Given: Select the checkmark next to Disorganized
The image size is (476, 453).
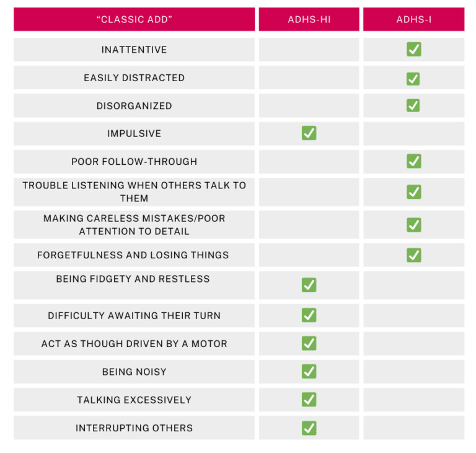Looking at the screenshot, I should coord(413,105).
